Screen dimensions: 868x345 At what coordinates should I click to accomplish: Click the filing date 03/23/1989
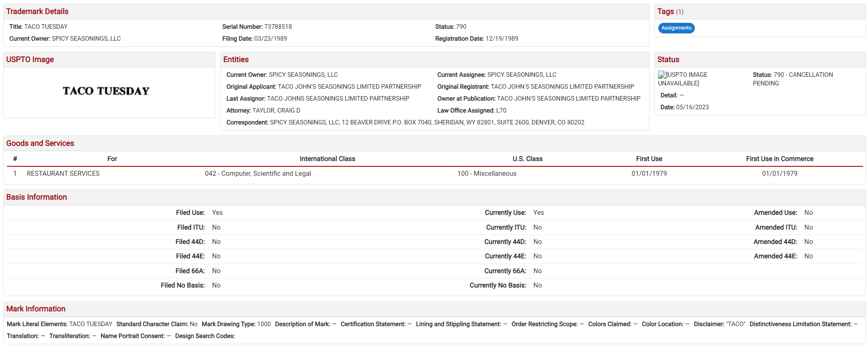coord(271,39)
